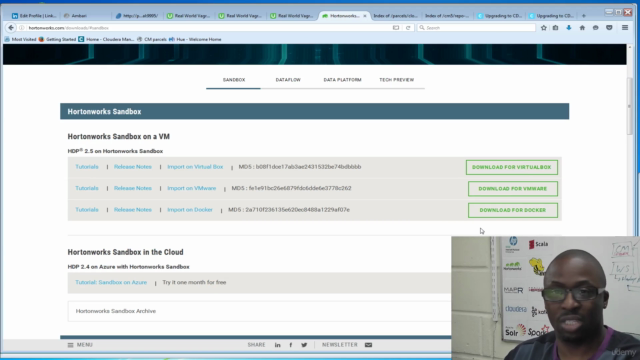This screenshot has height=360, width=640.
Task: Expand Hortonworks Sandbox Archive section
Action: (x=260, y=311)
